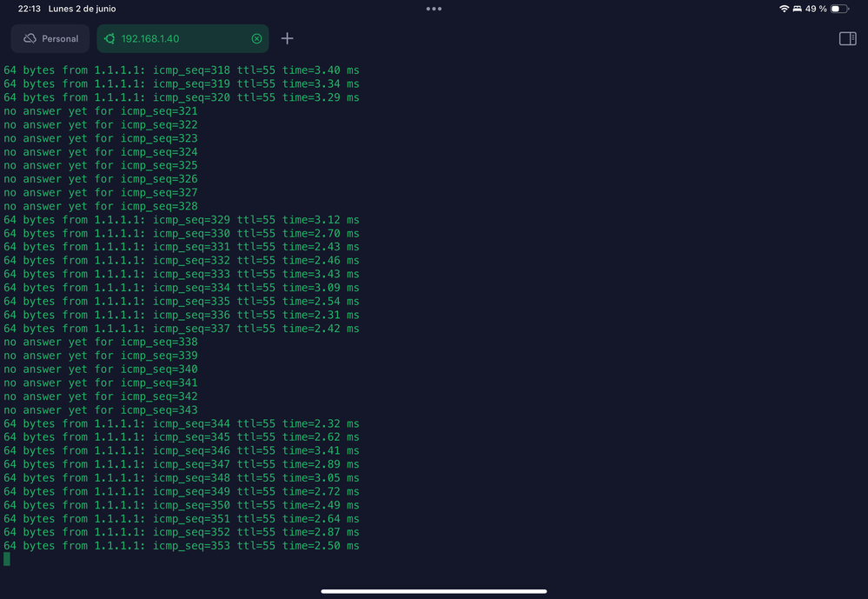Select the 192.168.1.40 terminal tab

(x=174, y=38)
